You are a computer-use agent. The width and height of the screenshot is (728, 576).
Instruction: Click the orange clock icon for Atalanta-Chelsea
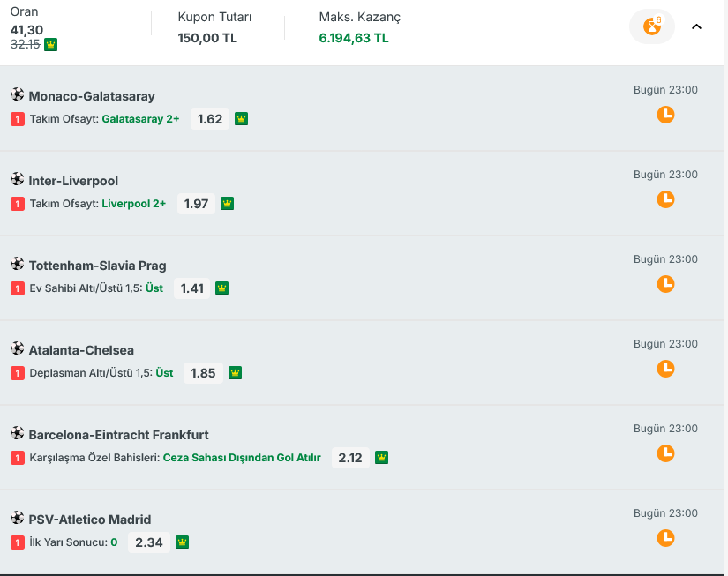[665, 369]
